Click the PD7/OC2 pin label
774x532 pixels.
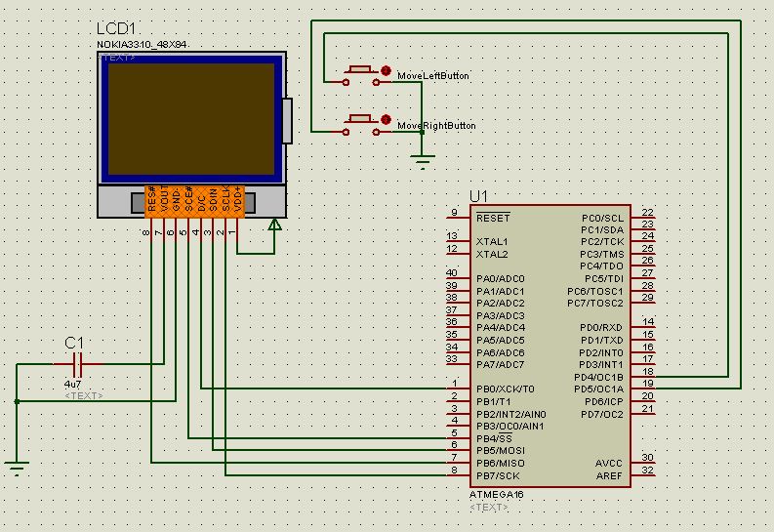(x=602, y=415)
